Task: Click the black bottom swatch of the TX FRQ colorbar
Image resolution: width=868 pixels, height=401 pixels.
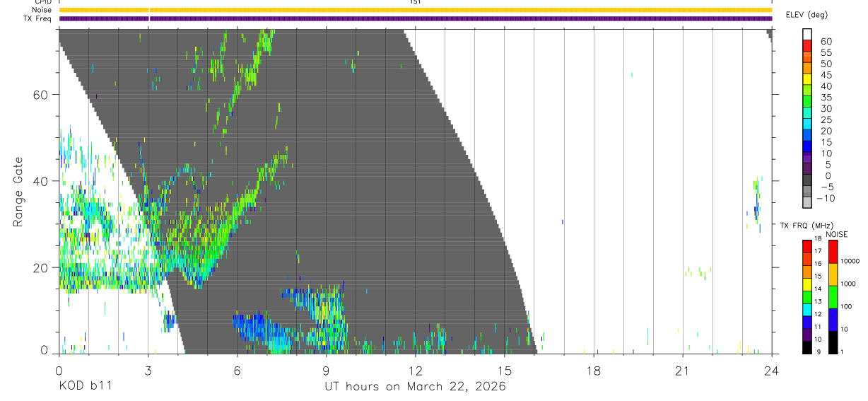Action: coord(807,346)
